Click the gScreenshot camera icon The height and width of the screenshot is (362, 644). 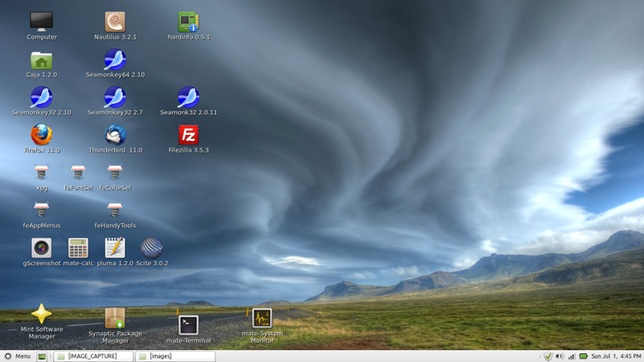coord(41,248)
